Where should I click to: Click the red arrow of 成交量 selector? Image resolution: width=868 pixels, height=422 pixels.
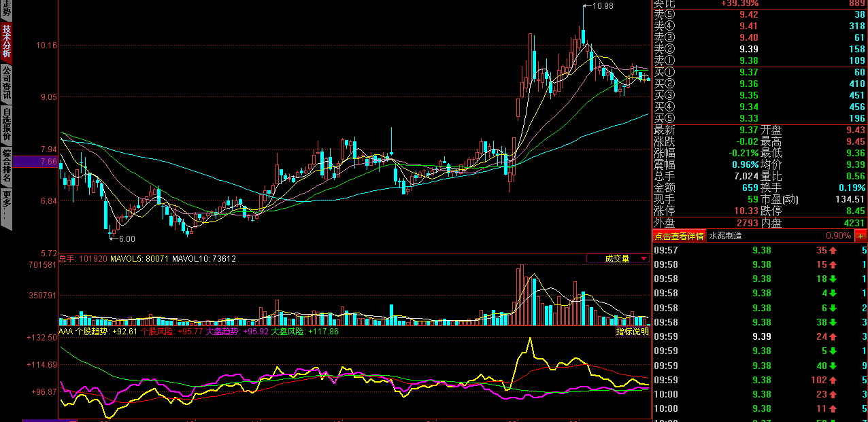click(x=644, y=258)
